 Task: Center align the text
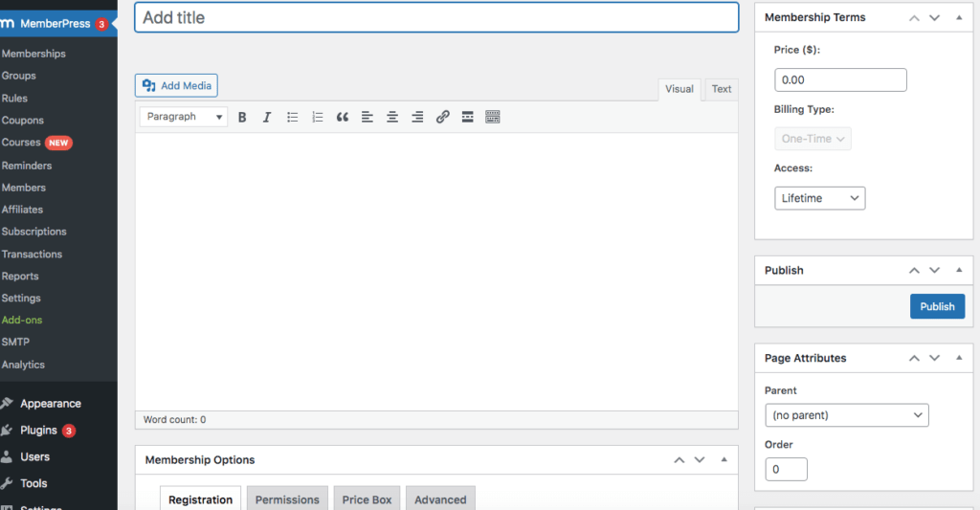click(x=392, y=117)
